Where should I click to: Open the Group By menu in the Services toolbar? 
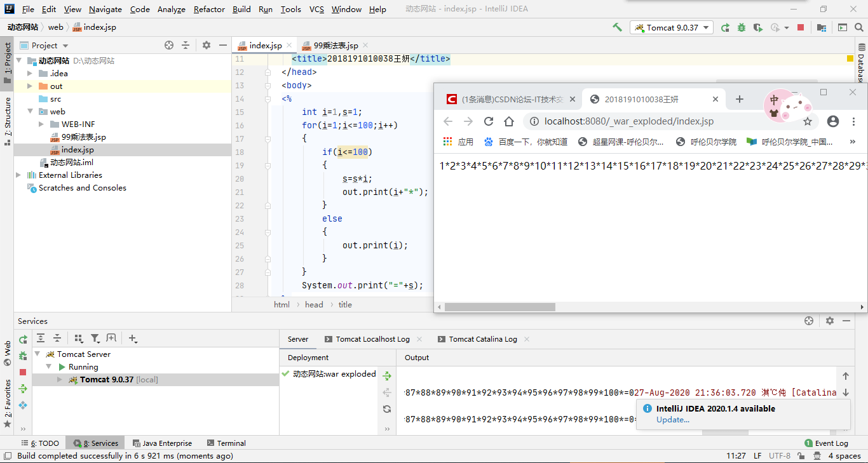(79, 339)
